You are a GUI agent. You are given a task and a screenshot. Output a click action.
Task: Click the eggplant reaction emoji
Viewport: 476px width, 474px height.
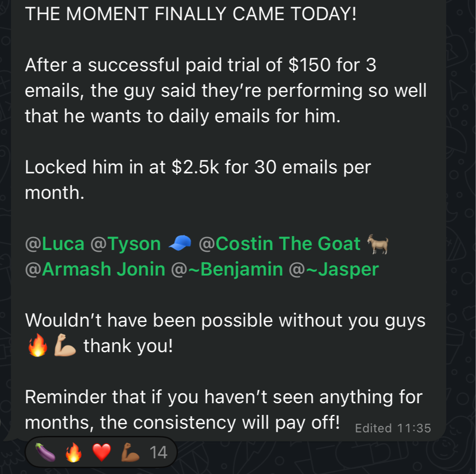(x=45, y=453)
